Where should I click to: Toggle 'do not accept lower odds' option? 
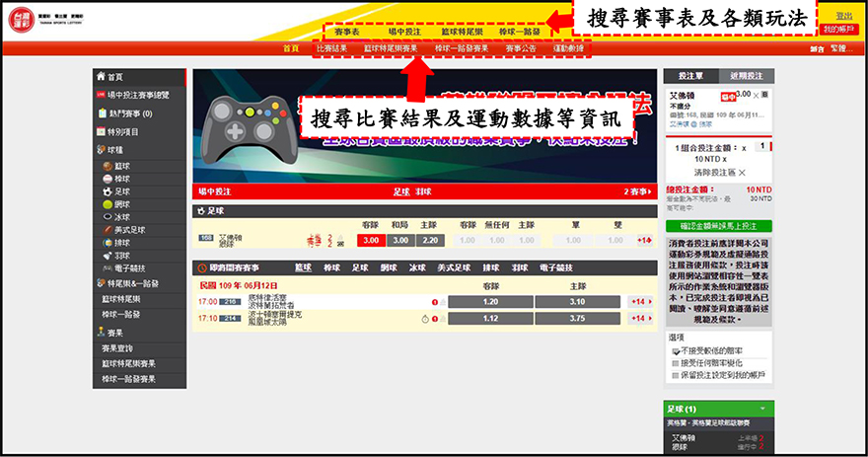tap(677, 350)
